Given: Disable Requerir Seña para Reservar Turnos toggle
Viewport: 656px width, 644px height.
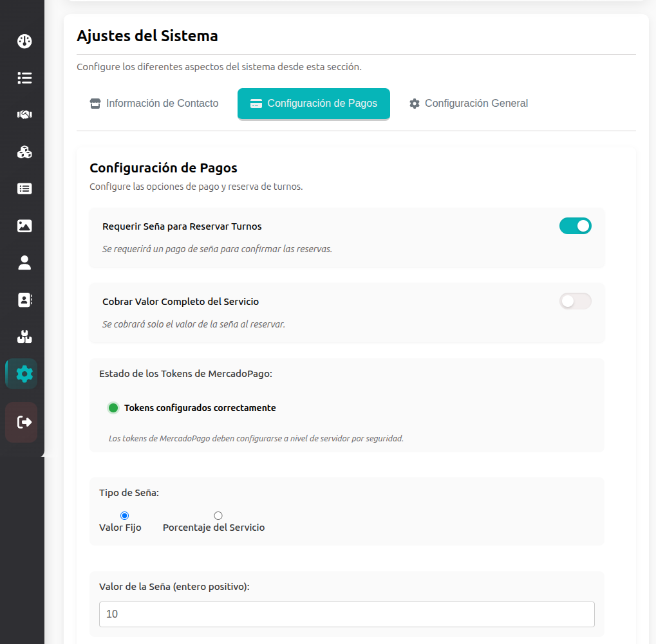Looking at the screenshot, I should click(x=575, y=226).
